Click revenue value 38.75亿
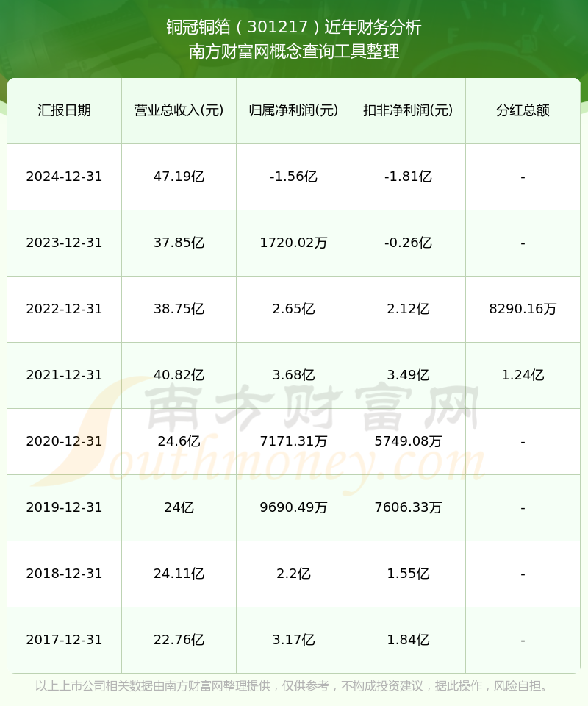Screen dimensions: 588x706 pos(179,309)
